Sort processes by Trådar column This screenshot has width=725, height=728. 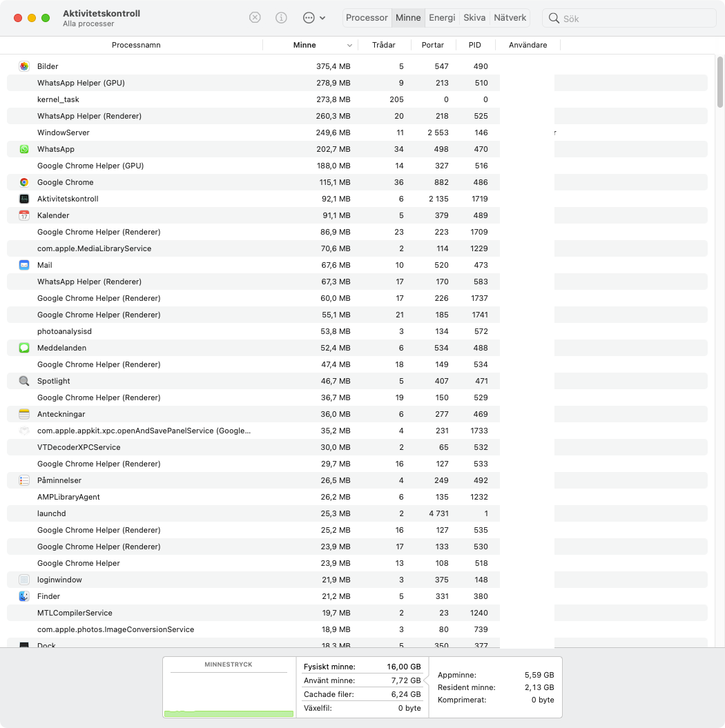coord(384,45)
